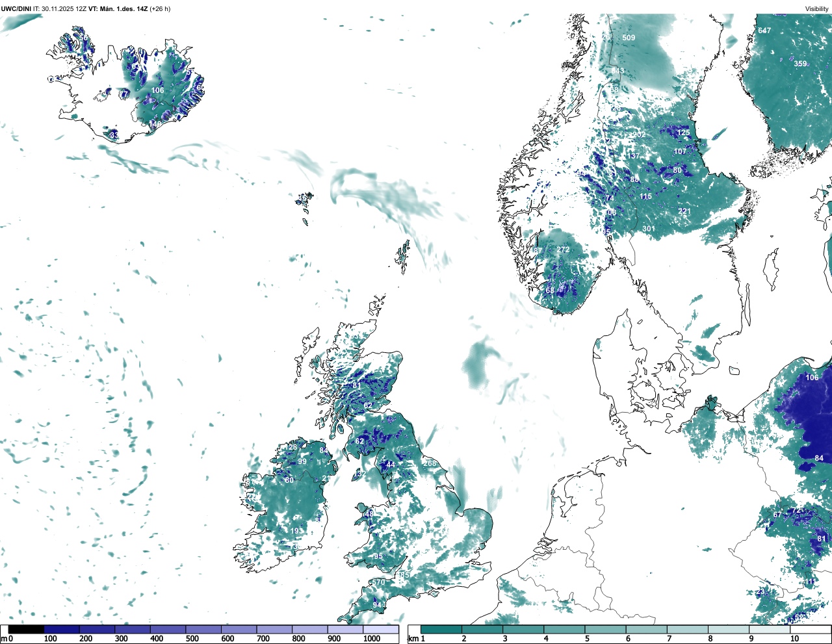Click the white swatch beyond 10 km

(810, 629)
